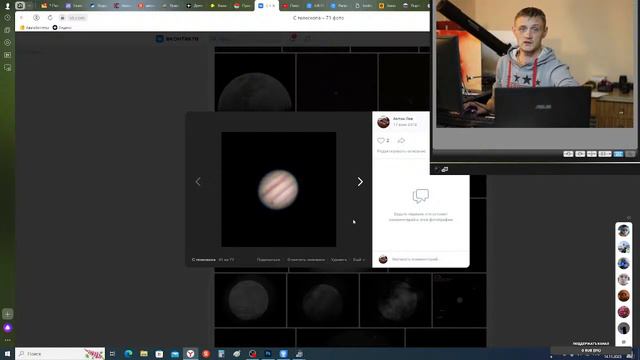The width and height of the screenshot is (640, 360).
Task: Switch to the first browser tab with the orange icon
Action: coord(50,6)
